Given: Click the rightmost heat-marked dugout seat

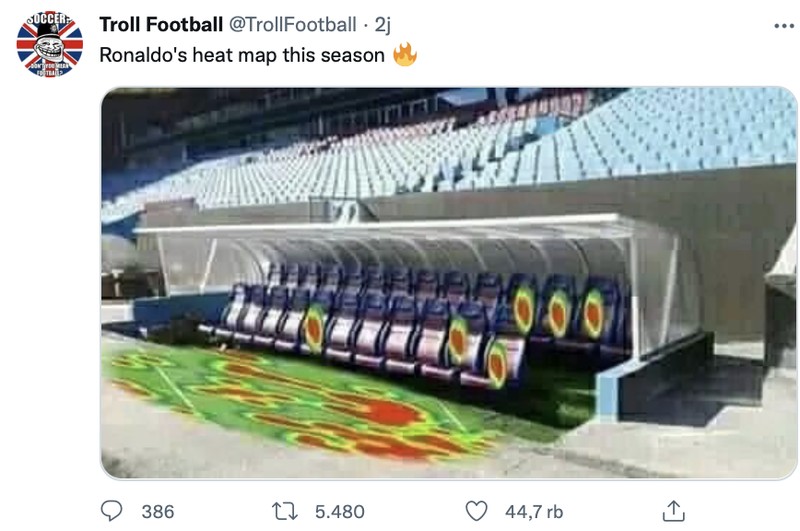Looking at the screenshot, I should pos(594,313).
